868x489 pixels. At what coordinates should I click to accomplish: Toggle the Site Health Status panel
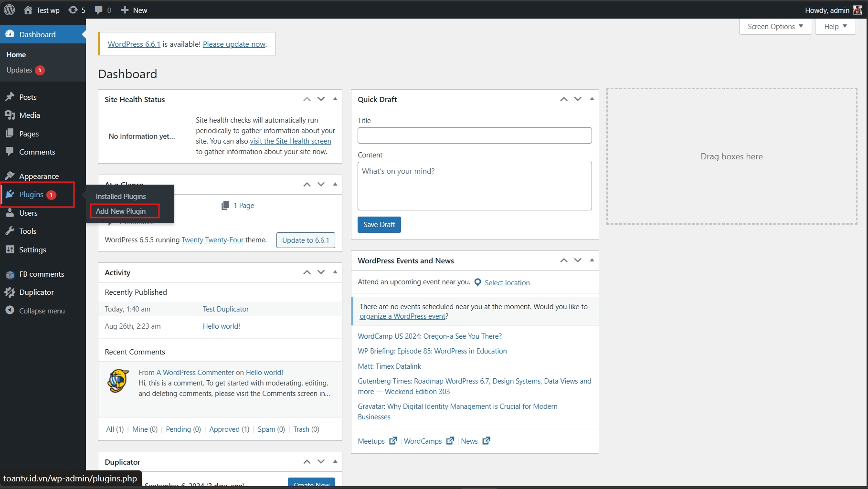pyautogui.click(x=335, y=99)
